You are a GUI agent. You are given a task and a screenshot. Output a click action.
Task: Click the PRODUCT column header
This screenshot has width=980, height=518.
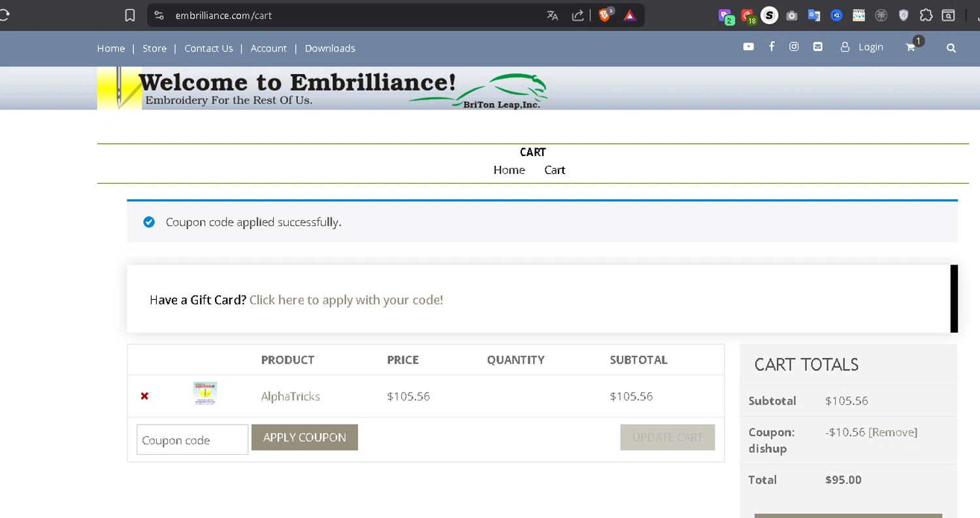[x=287, y=360]
